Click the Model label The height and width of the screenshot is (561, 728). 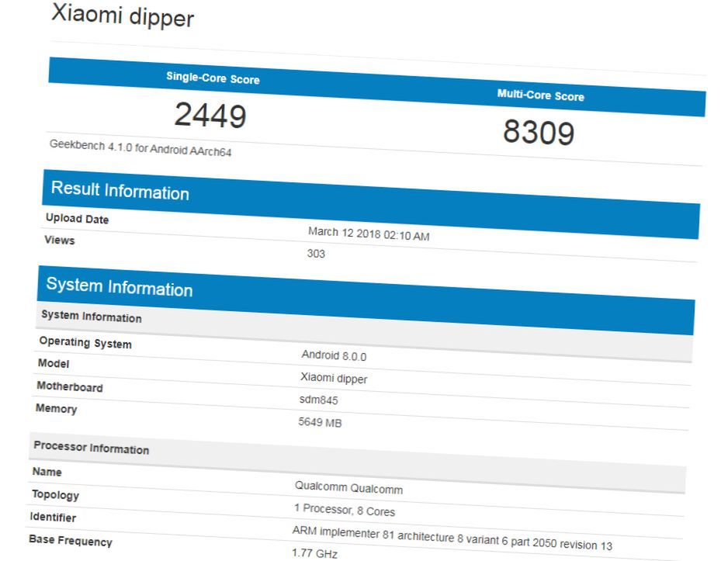[54, 363]
